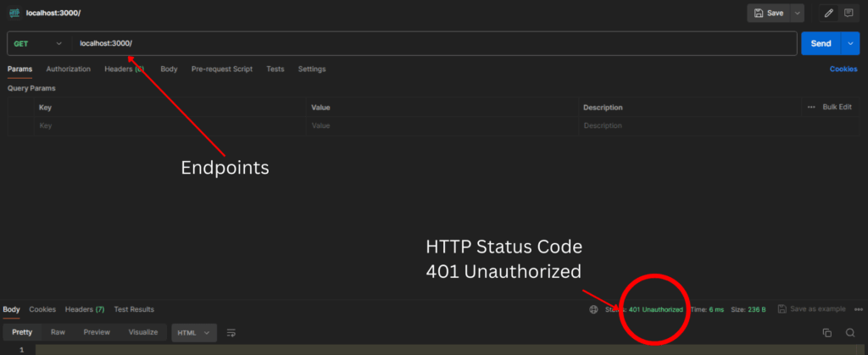Open the three-dot menu beside Bulk Edit
The height and width of the screenshot is (355, 868).
click(x=811, y=108)
